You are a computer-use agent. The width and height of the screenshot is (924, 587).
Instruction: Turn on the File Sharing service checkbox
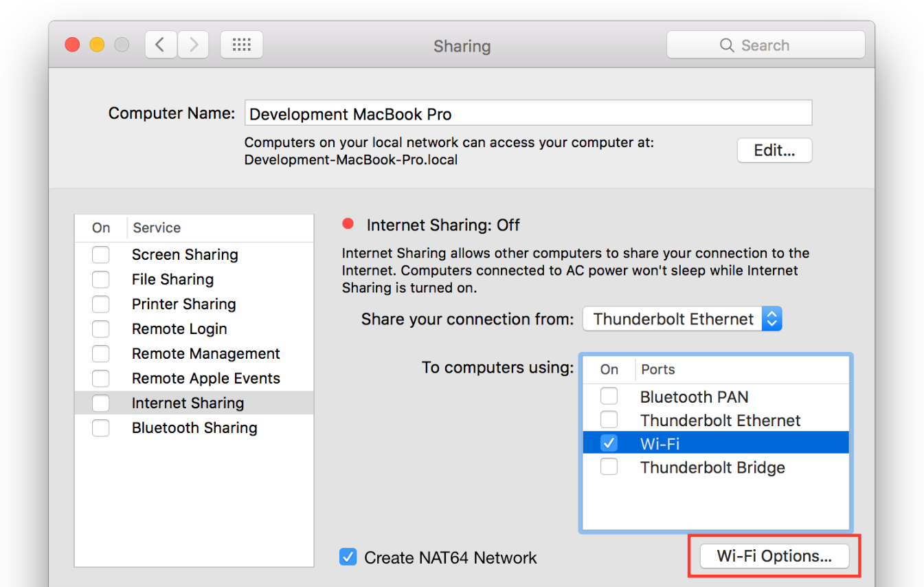point(101,280)
